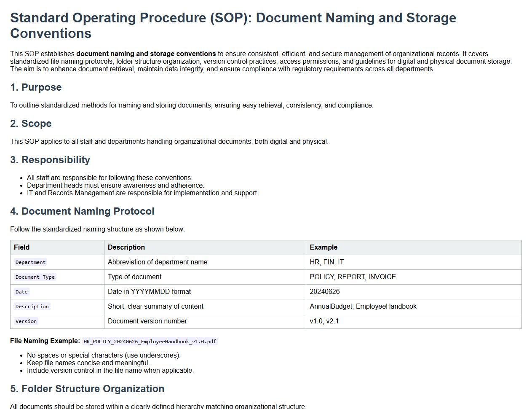Click the 'AnnualBudget, EmployeeHandbook' example cell
The height and width of the screenshot is (409, 532).
(363, 307)
